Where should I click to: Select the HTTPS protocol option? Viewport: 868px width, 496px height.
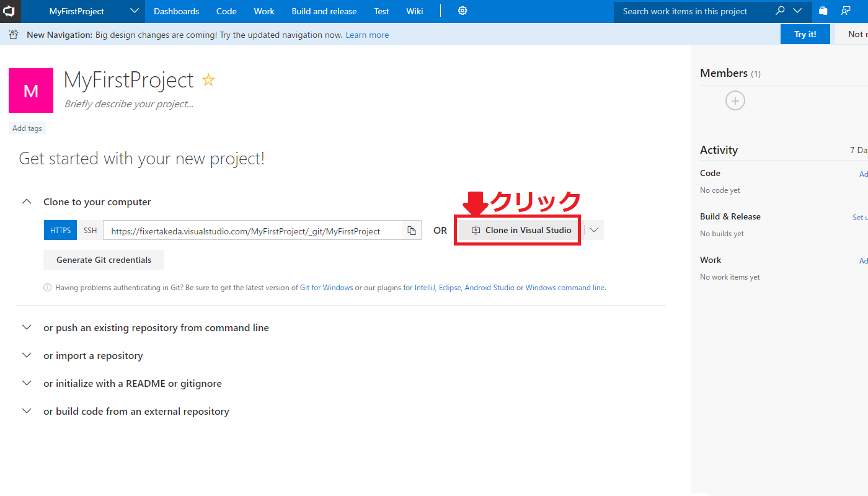pyautogui.click(x=60, y=231)
